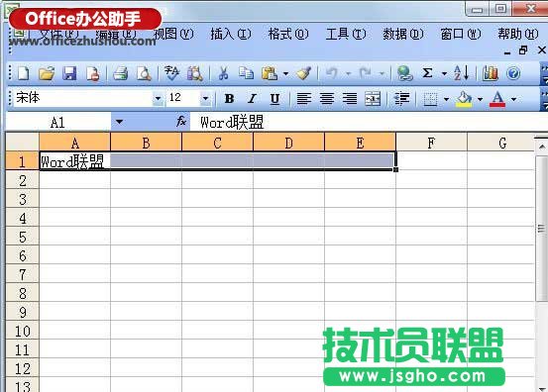Open the AutoSum functions dropdown arrow
Screen dimensions: 548x392
444,73
